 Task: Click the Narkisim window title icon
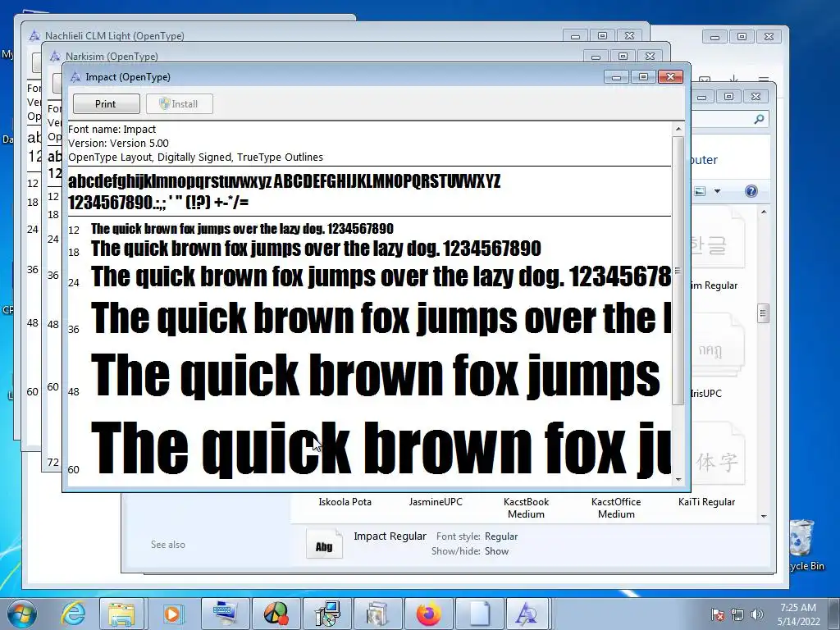55,57
